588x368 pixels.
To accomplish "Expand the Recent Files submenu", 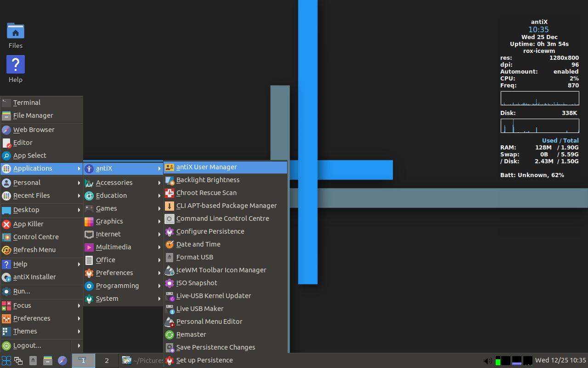I will point(42,195).
